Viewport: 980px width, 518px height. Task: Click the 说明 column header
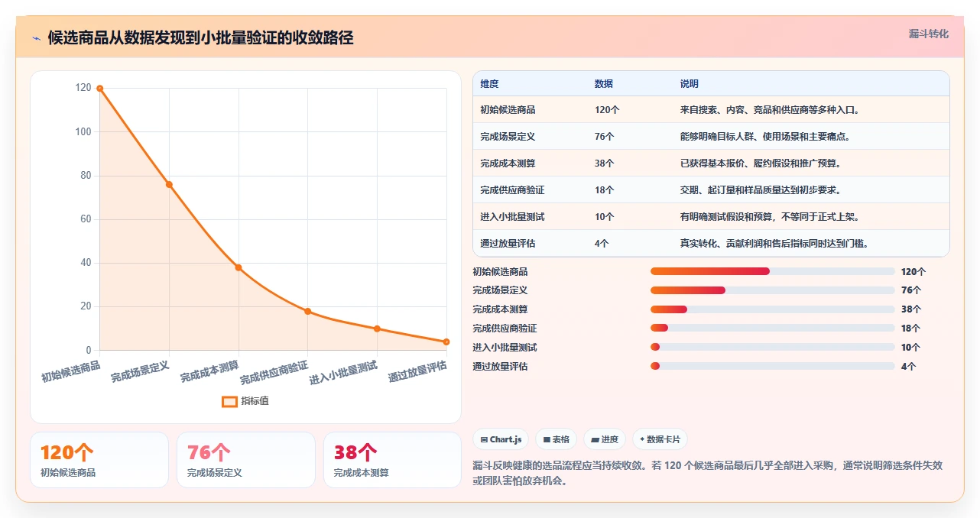pyautogui.click(x=690, y=84)
